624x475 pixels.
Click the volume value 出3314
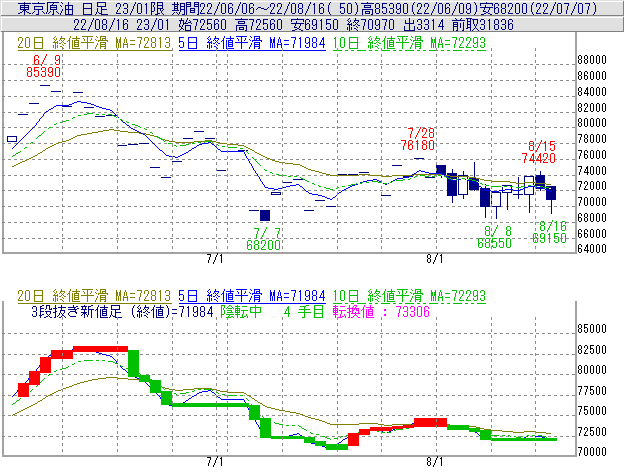coord(423,25)
